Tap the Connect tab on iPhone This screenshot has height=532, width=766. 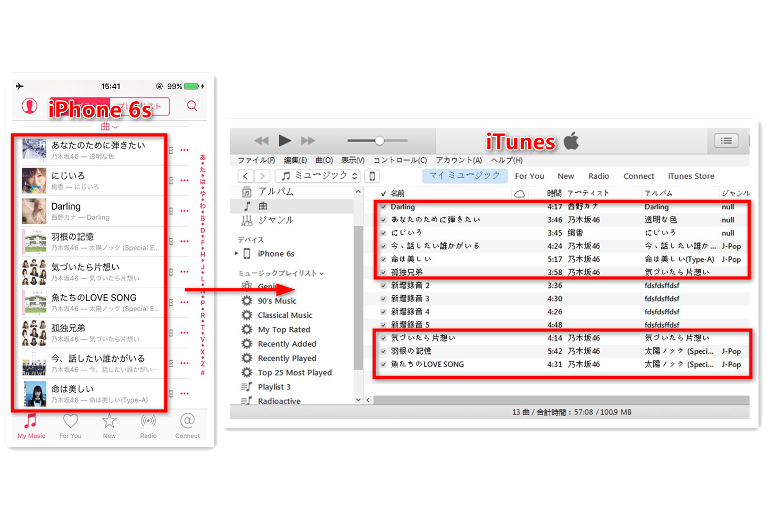187,426
